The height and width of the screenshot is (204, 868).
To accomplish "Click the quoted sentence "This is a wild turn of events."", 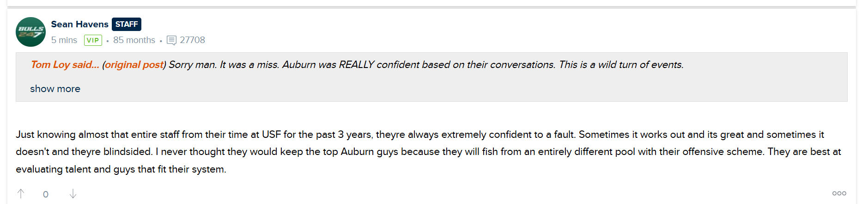I will (621, 65).
